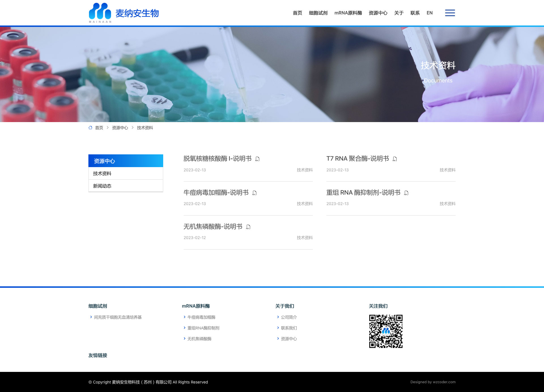Viewport: 544px width, 392px height.
Task: Click 资源中心 in the breadcrumb
Action: [120, 128]
